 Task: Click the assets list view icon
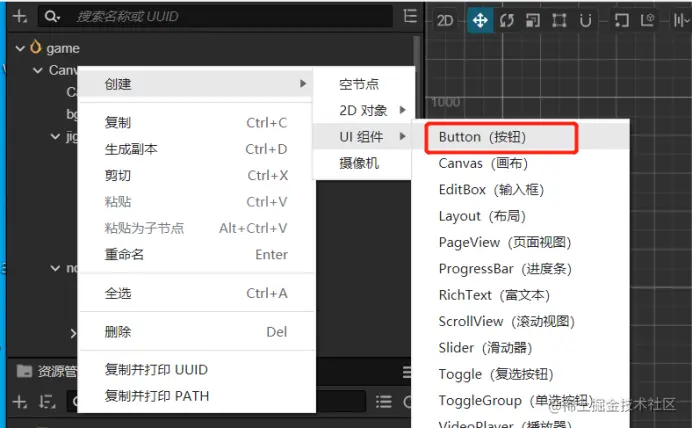(384, 402)
